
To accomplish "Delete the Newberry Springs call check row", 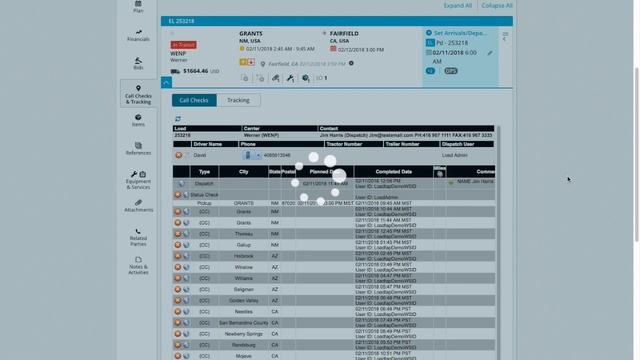I will pyautogui.click(x=178, y=334).
